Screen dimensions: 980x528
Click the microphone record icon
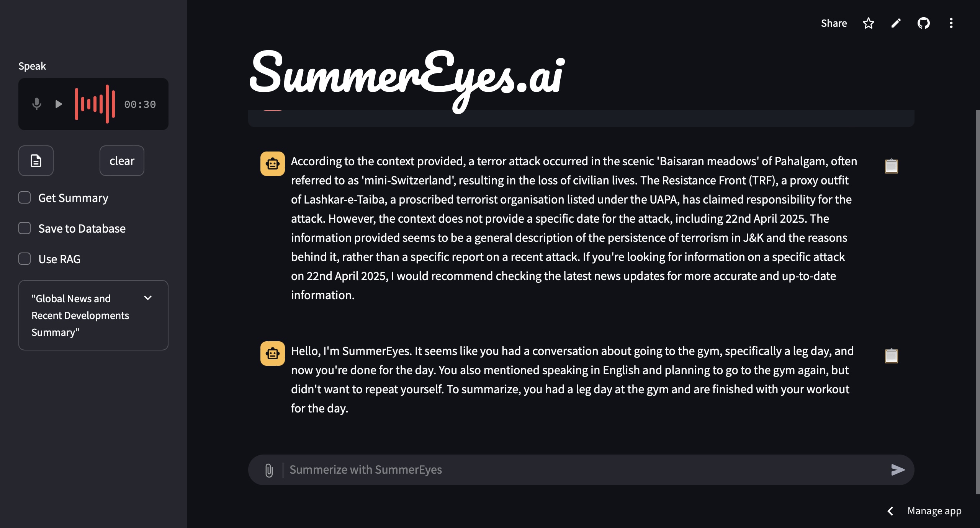(37, 104)
